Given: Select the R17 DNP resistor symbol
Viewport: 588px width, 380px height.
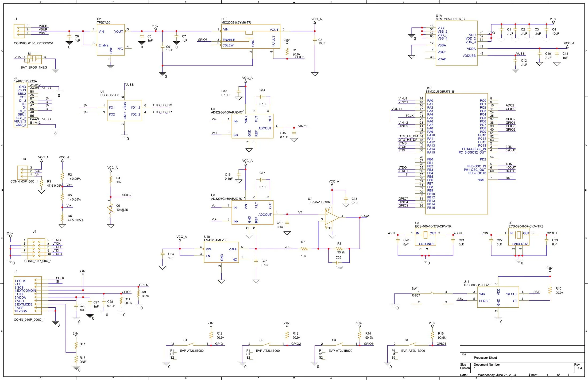Looking at the screenshot, I should 76,360.
